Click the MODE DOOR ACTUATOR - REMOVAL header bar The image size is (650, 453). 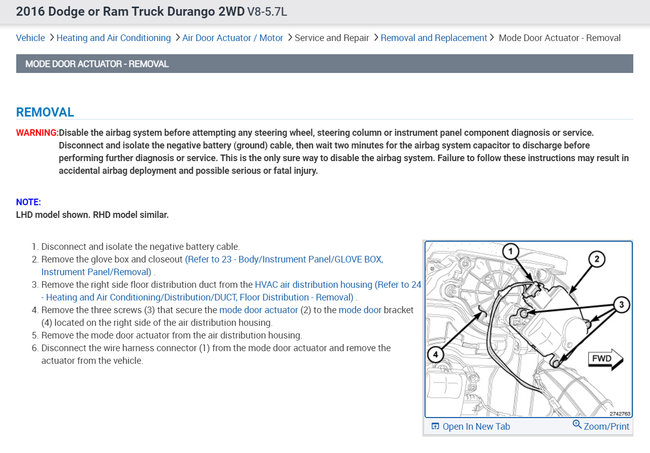coord(324,64)
